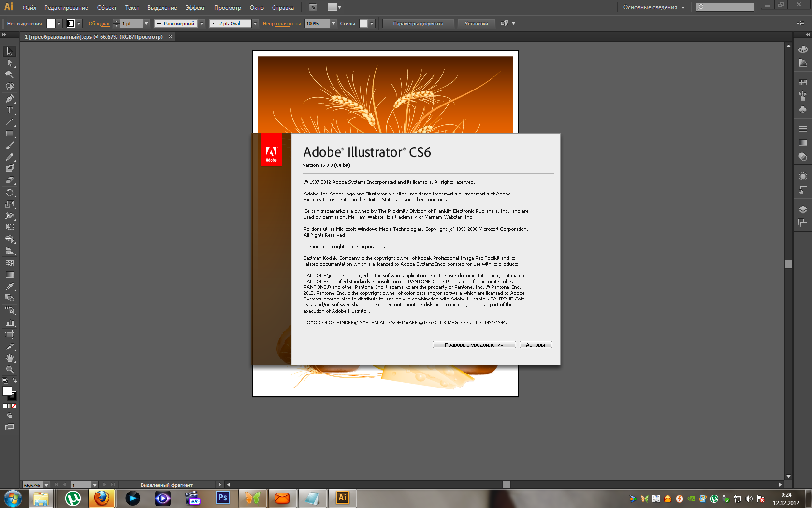The width and height of the screenshot is (812, 508).
Task: Open the Эффект menu
Action: pos(195,8)
